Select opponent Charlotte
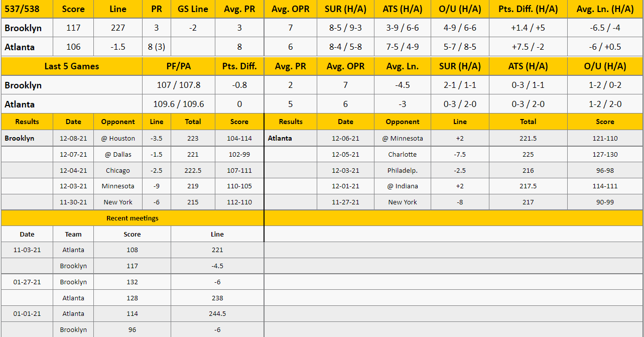This screenshot has height=337, width=644. (x=403, y=154)
